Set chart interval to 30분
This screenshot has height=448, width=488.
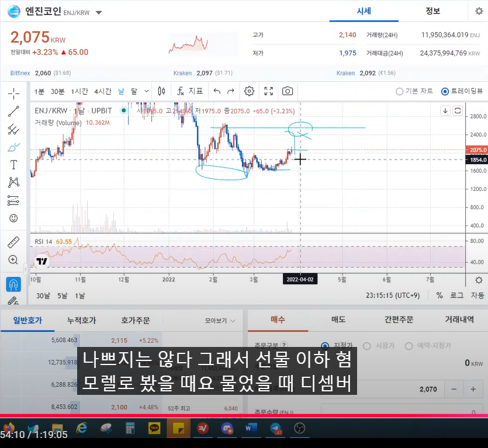(58, 92)
